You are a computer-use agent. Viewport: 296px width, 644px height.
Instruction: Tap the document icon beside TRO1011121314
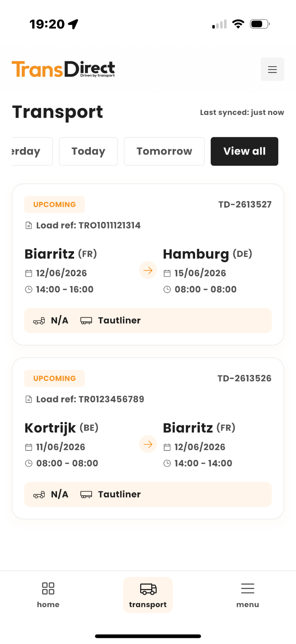coord(29,225)
